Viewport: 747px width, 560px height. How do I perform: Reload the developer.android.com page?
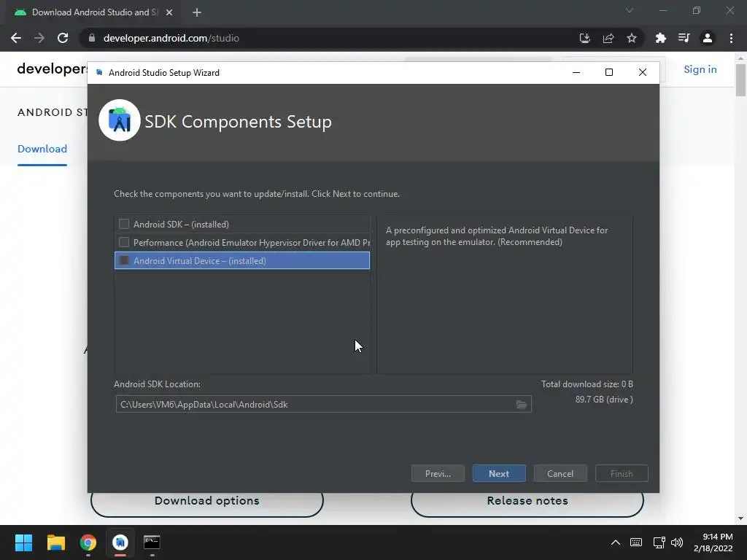(63, 38)
